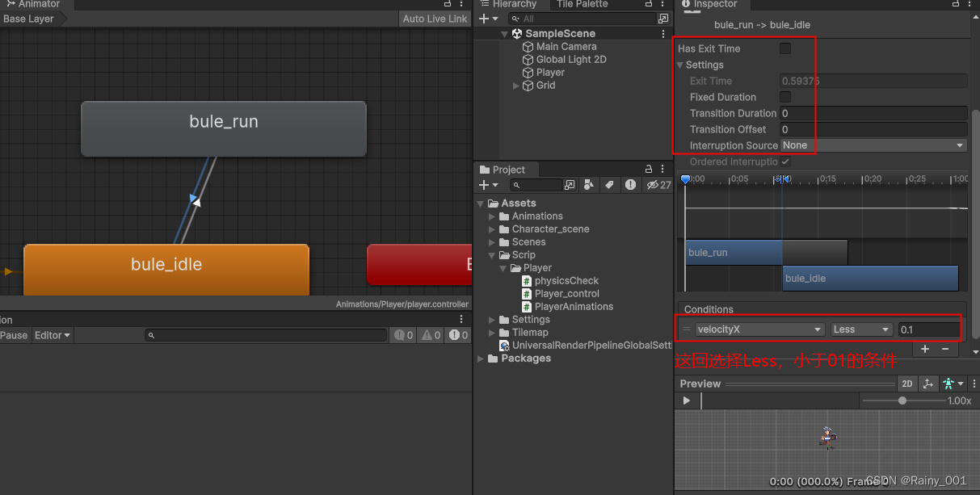
Task: Open the Project panel options menu
Action: [x=663, y=170]
